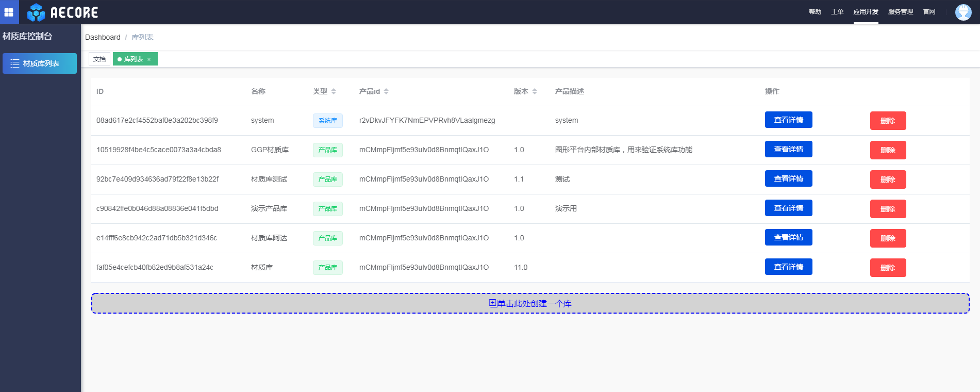This screenshot has width=980, height=392.
Task: Open the 帮助 menu in the top bar
Action: coord(815,12)
